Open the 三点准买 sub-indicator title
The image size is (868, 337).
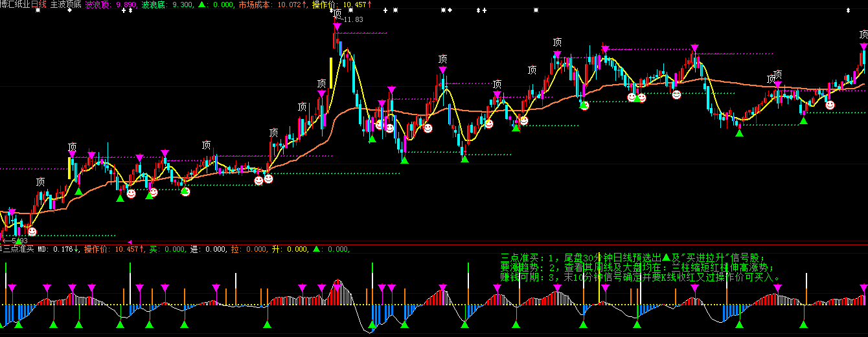click(x=17, y=249)
